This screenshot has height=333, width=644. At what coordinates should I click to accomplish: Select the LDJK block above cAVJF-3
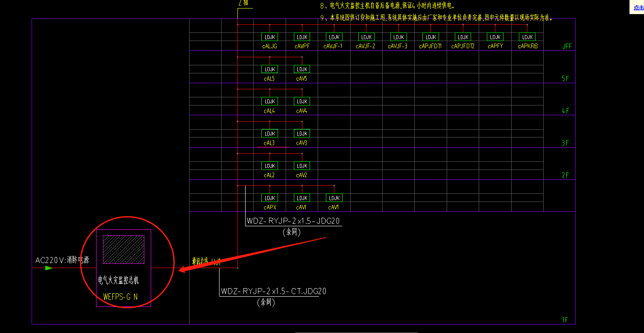[x=398, y=37]
